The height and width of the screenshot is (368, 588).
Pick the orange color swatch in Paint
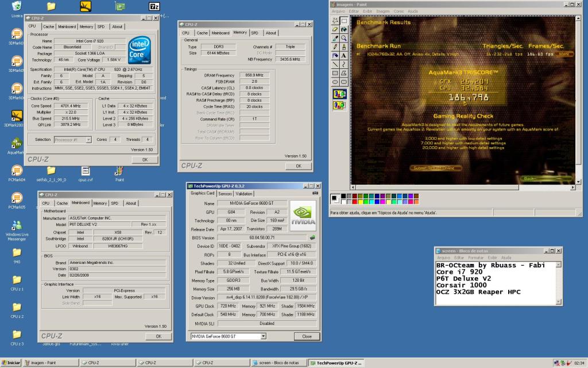coord(416,202)
